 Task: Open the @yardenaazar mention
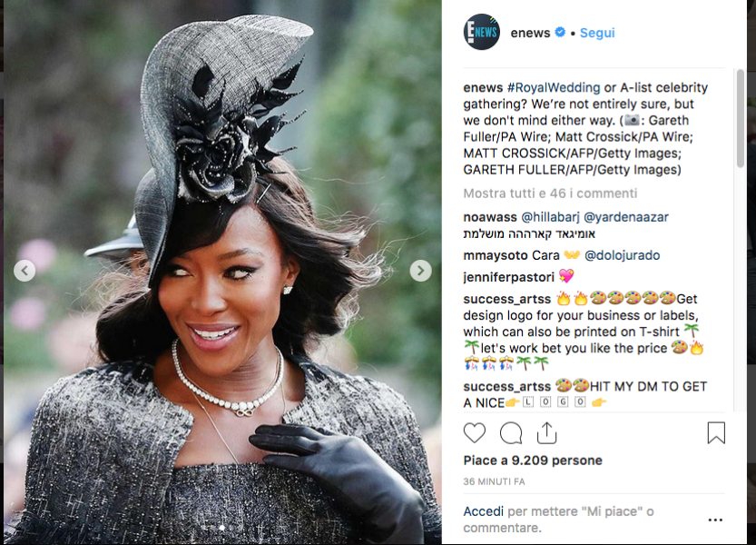[626, 217]
